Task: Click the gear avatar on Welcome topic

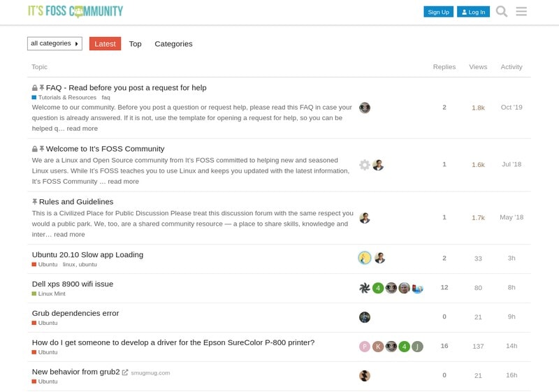Action: click(365, 165)
